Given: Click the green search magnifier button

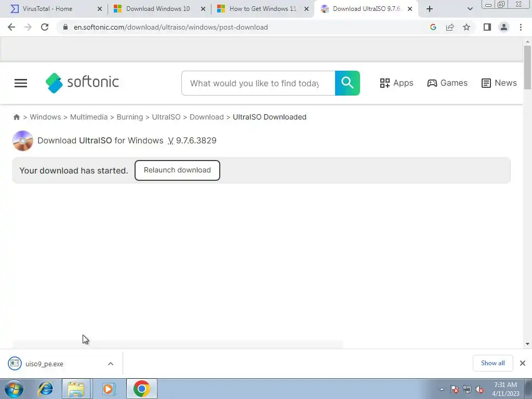Looking at the screenshot, I should pos(348,83).
